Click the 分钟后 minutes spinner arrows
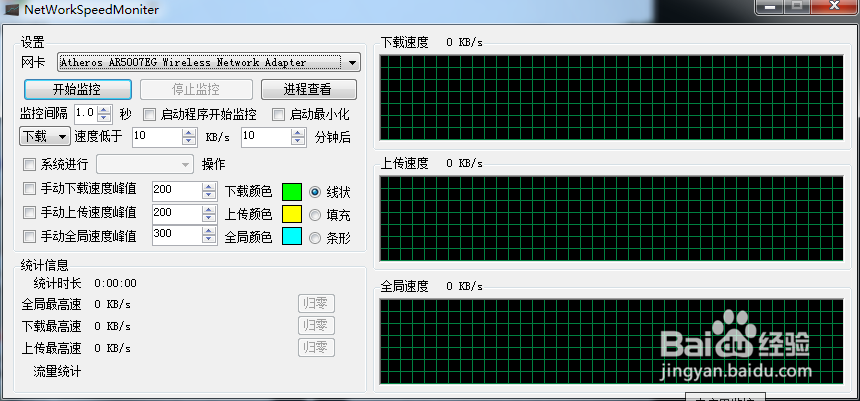This screenshot has width=860, height=401. [299, 137]
